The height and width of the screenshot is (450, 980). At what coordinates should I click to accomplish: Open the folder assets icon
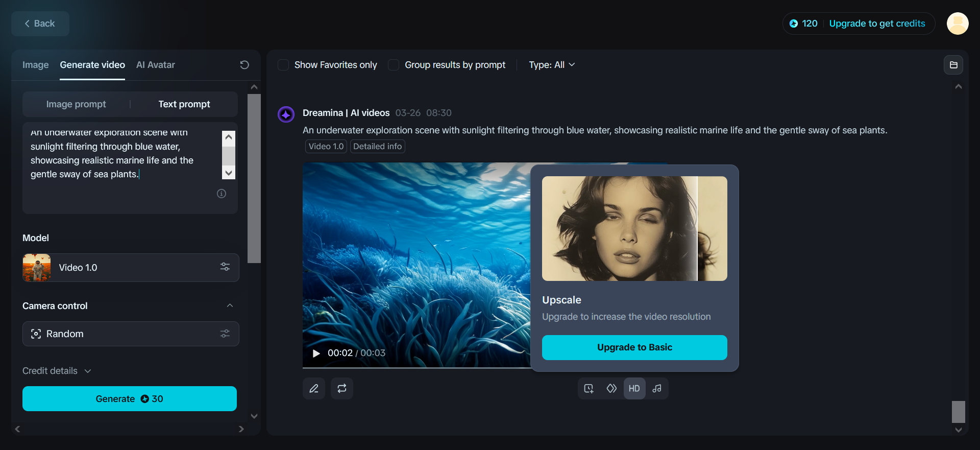[953, 65]
